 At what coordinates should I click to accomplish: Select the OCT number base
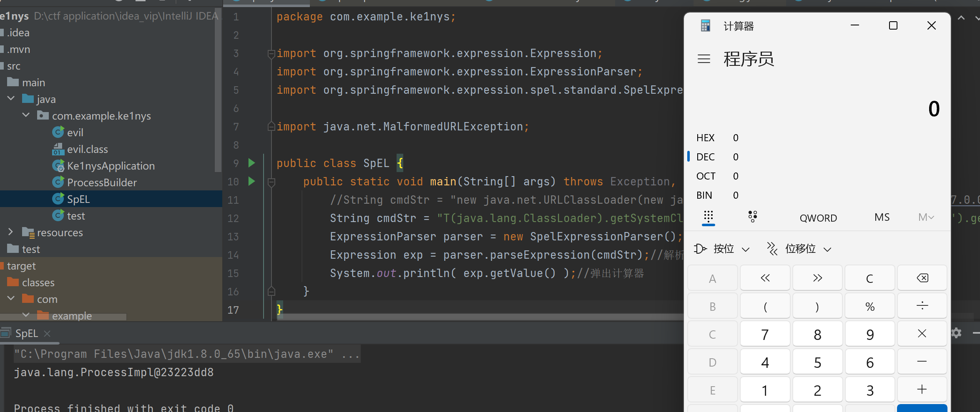pos(706,176)
